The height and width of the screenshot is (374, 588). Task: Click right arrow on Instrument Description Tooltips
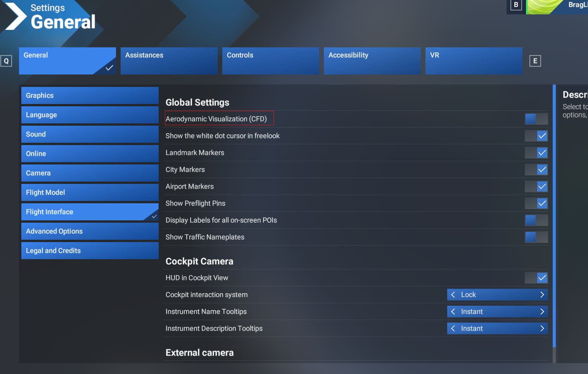pos(542,329)
